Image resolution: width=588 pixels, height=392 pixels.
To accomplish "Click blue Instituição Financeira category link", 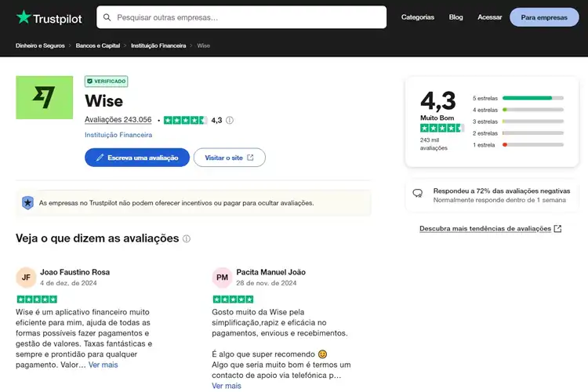I will point(118,135).
